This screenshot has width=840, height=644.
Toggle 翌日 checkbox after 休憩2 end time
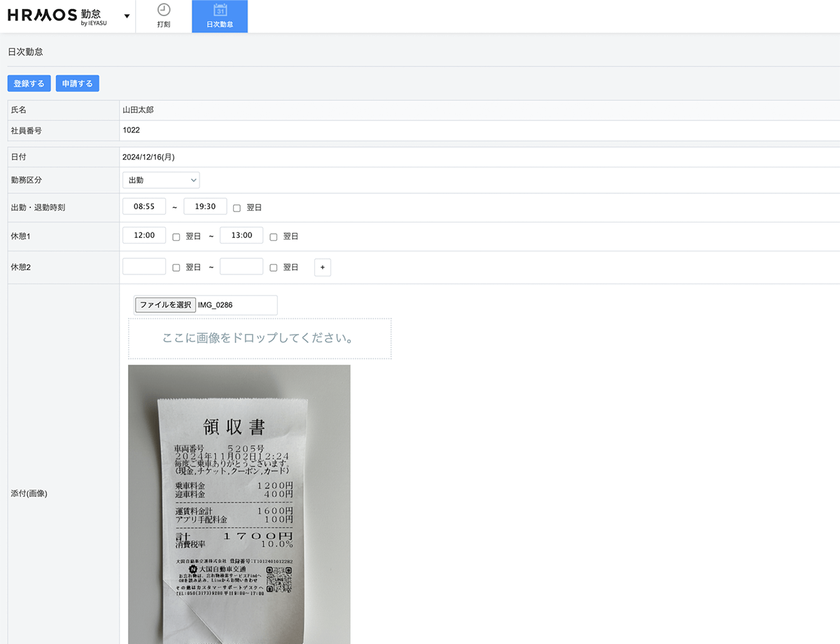tap(274, 267)
